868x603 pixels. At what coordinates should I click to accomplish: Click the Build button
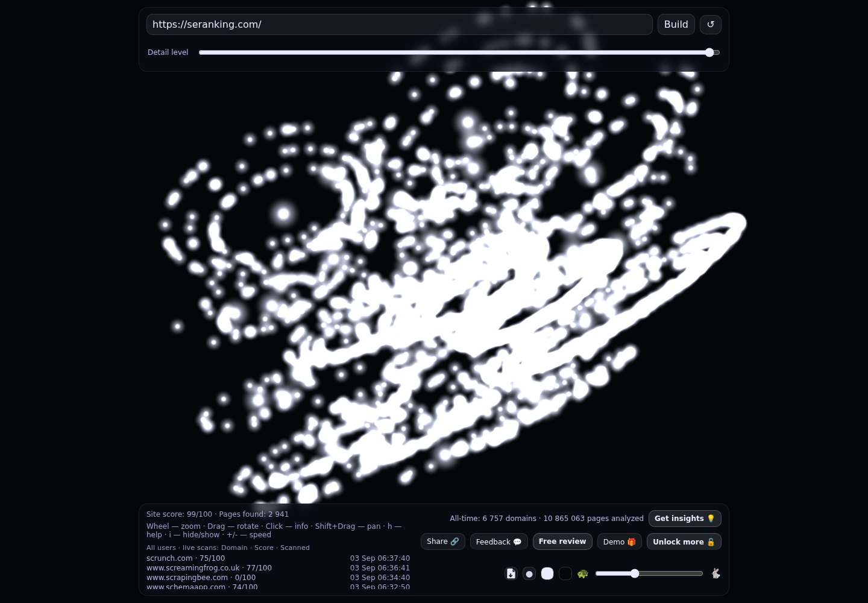pos(676,24)
